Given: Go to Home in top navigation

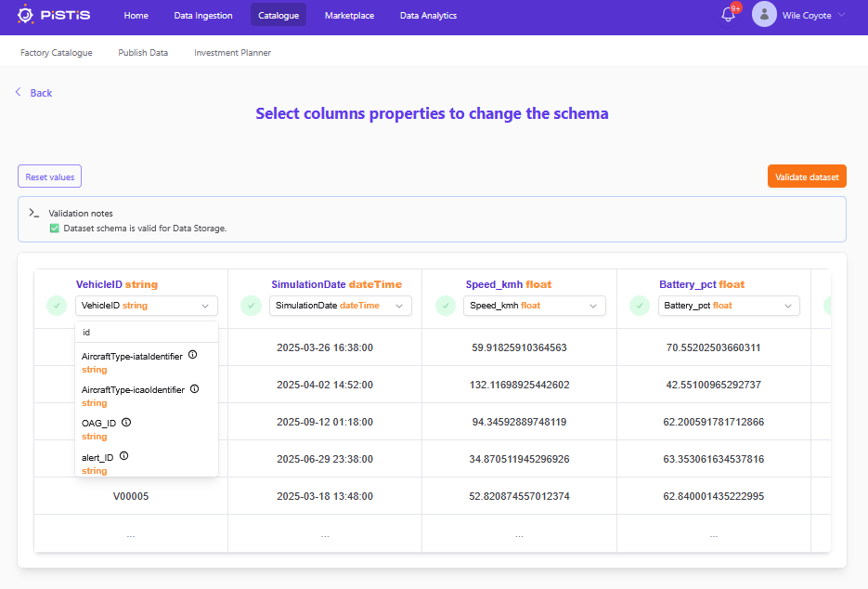Looking at the screenshot, I should click(136, 15).
